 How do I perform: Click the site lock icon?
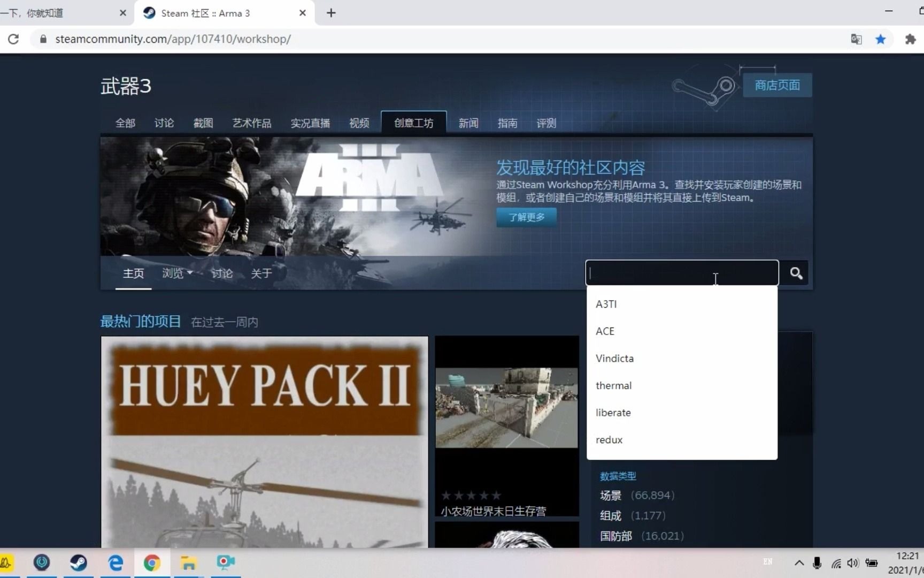pyautogui.click(x=43, y=39)
